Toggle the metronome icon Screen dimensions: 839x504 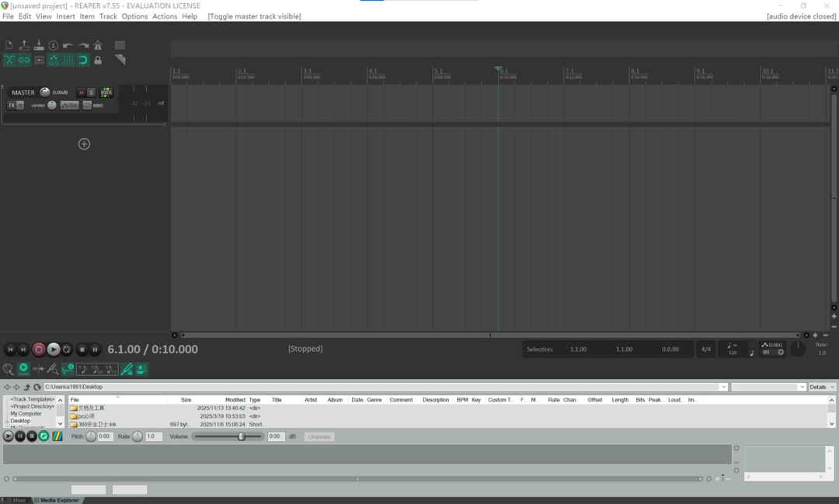point(98,46)
